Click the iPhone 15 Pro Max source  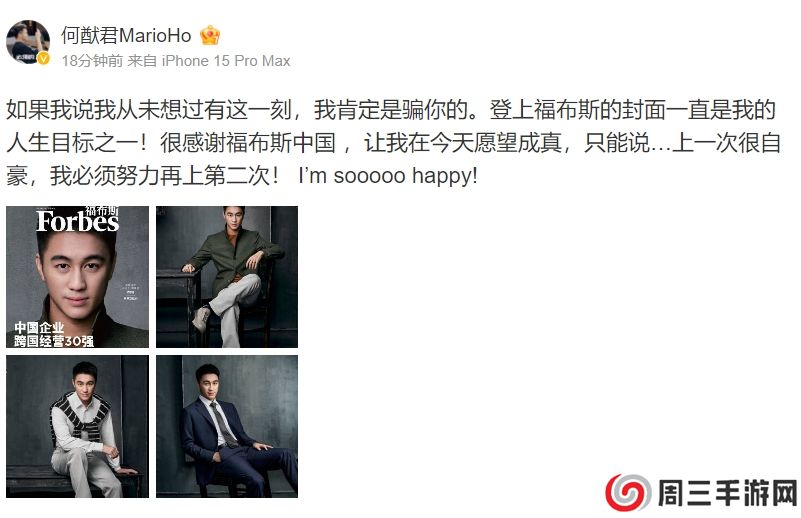(x=226, y=61)
